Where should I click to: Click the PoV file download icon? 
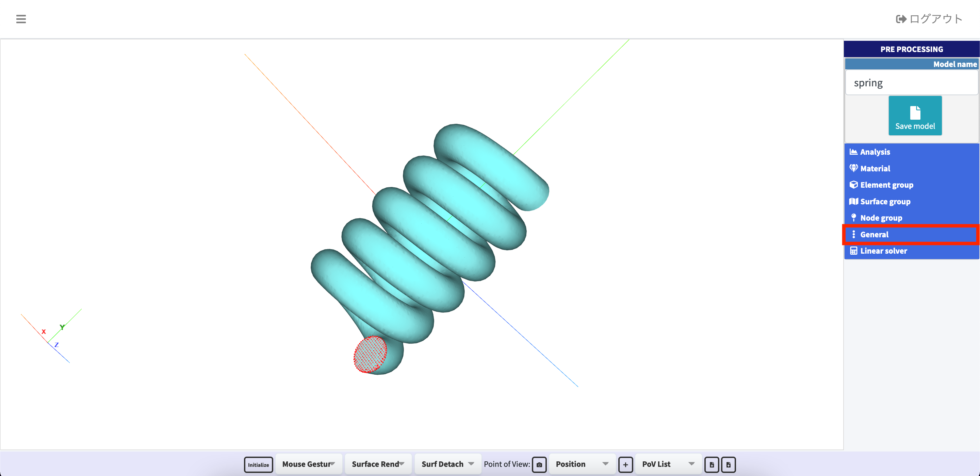pyautogui.click(x=711, y=464)
